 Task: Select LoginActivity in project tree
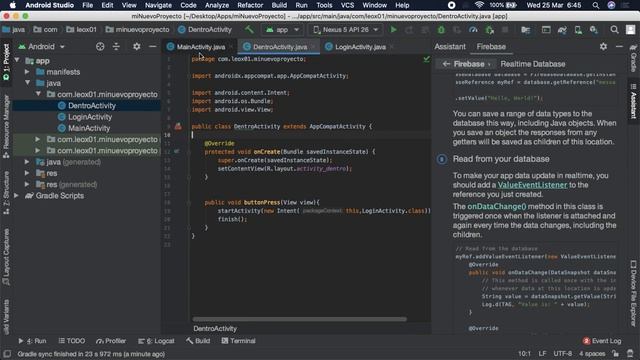(x=90, y=117)
